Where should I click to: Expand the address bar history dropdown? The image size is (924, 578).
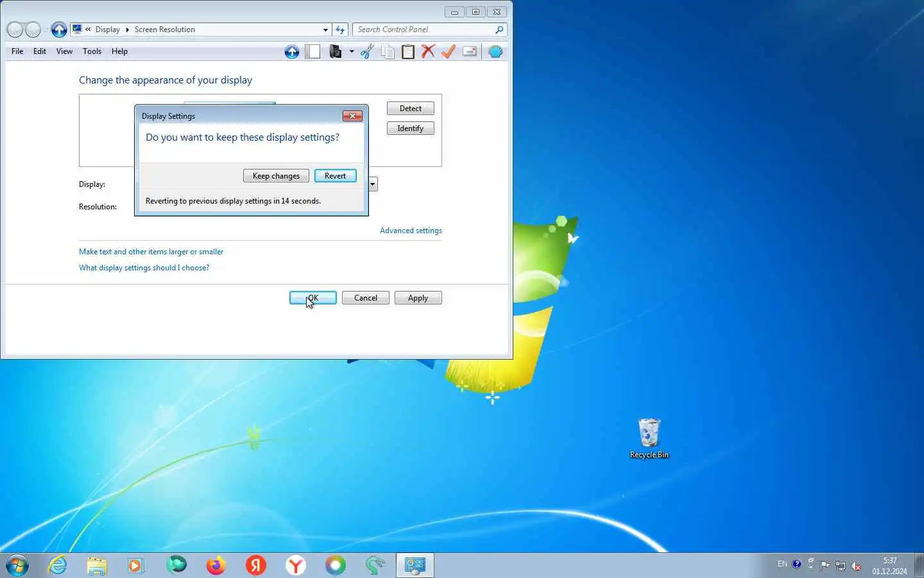click(325, 30)
